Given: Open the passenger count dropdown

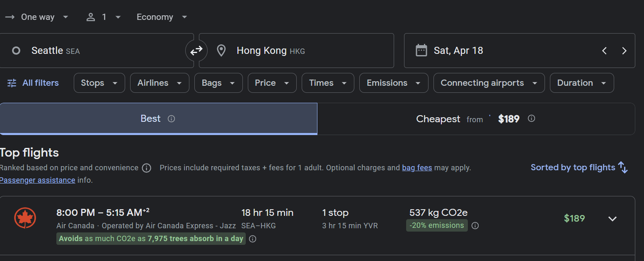Looking at the screenshot, I should point(104,17).
